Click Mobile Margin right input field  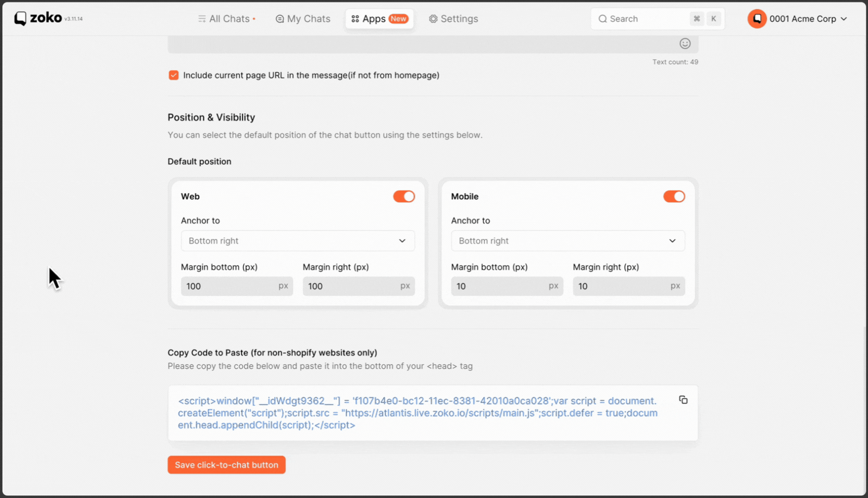pos(629,286)
